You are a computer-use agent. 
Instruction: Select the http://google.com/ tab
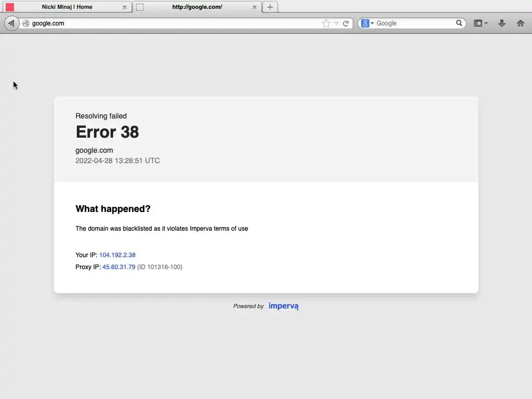(x=197, y=7)
